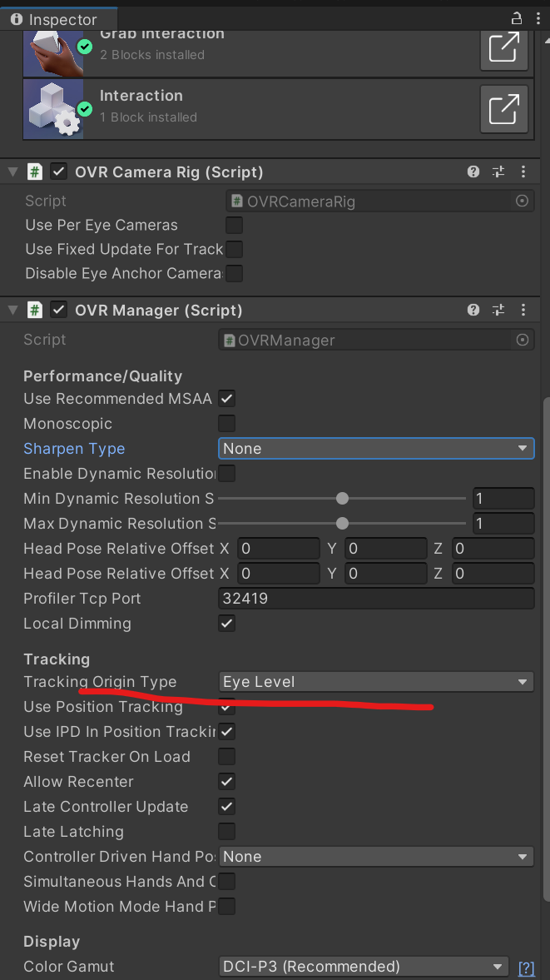This screenshot has width=550, height=980.
Task: Toggle Disable Eye Anchor Cameras checkbox
Action: click(x=234, y=273)
